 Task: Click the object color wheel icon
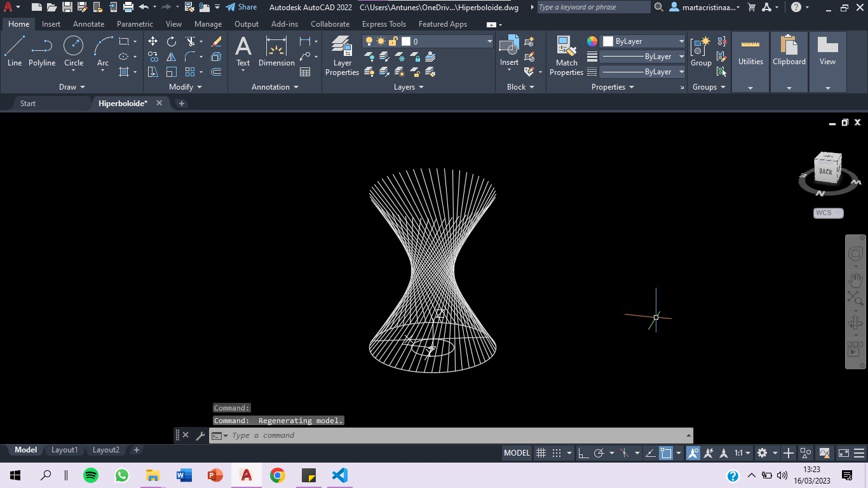(x=592, y=41)
